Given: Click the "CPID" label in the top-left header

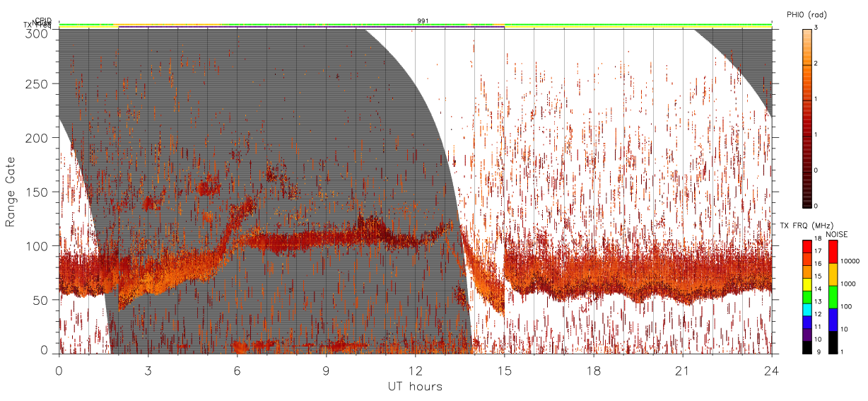Looking at the screenshot, I should pos(42,21).
